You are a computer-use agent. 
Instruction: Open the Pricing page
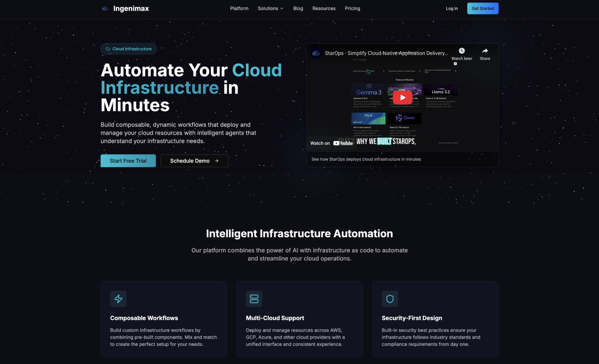coord(352,8)
